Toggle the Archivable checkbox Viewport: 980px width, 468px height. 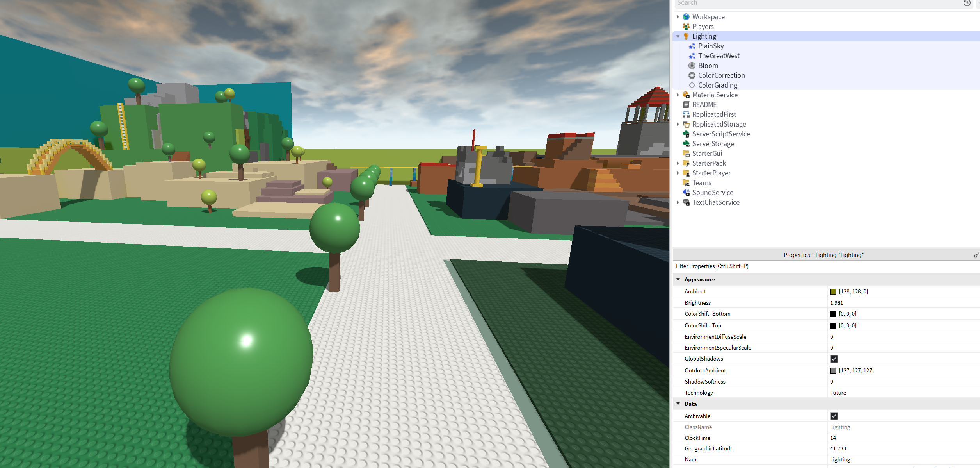tap(834, 416)
